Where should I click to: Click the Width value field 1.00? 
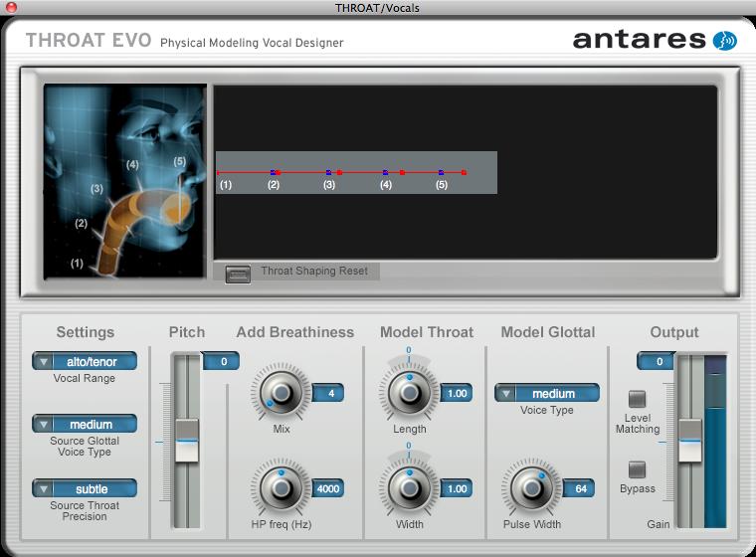457,488
